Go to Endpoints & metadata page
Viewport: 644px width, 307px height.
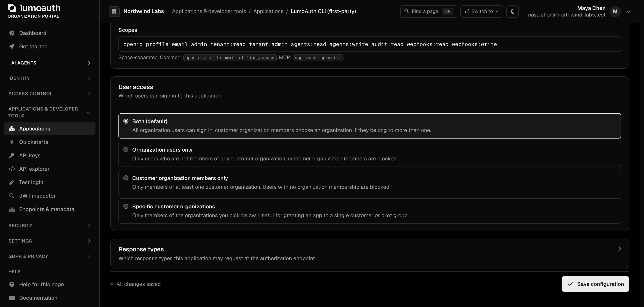click(49, 209)
